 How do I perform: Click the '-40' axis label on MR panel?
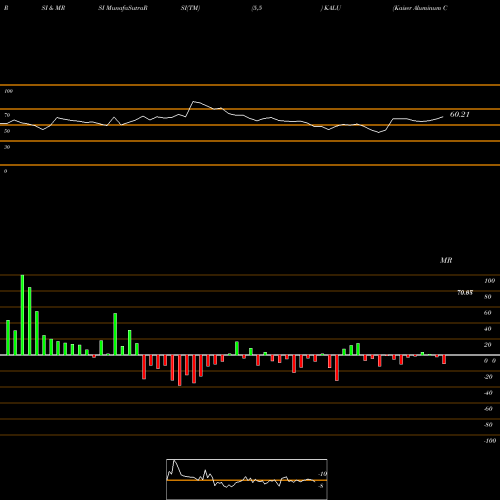(x=488, y=393)
